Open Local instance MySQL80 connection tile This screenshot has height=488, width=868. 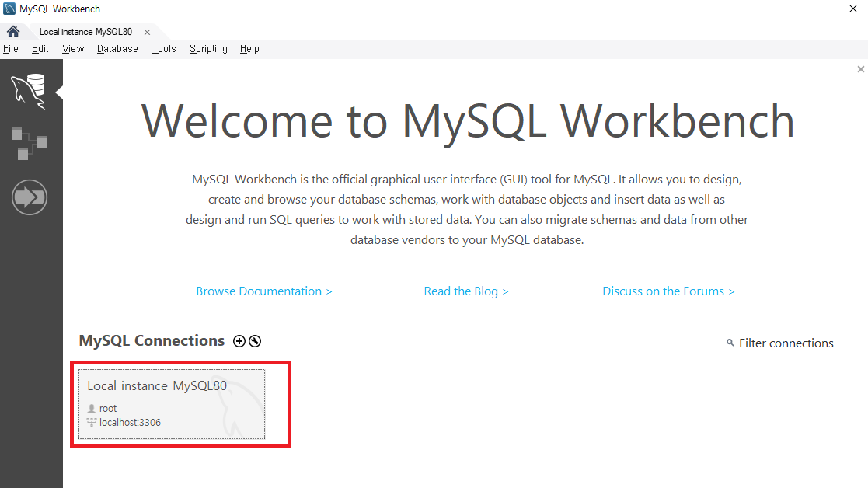click(x=172, y=404)
